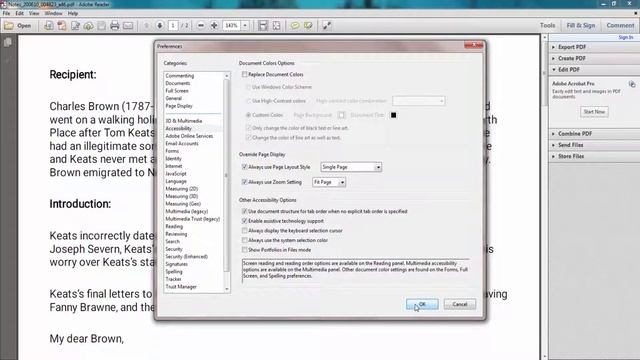Open the high-contrast color combination dropdown
This screenshot has width=640, height=360.
coord(419,101)
